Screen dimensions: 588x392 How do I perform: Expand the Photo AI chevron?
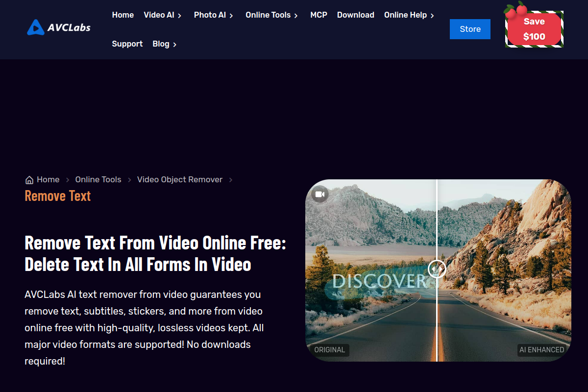(x=231, y=16)
